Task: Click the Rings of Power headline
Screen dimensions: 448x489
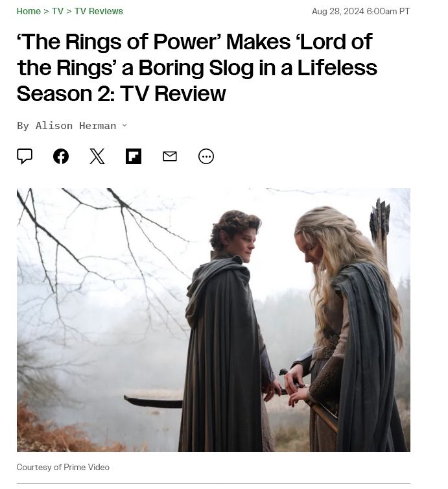Action: point(197,67)
